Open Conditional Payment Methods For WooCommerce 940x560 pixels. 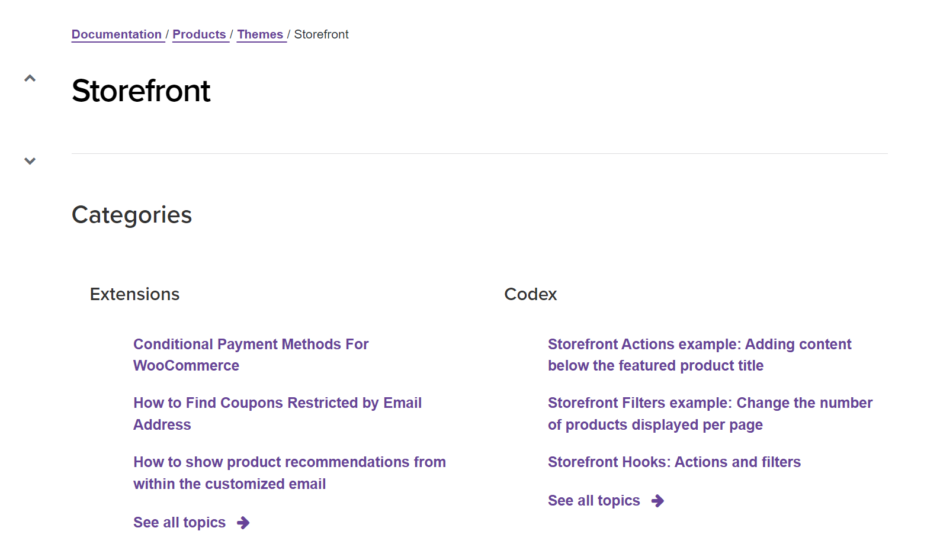click(251, 355)
